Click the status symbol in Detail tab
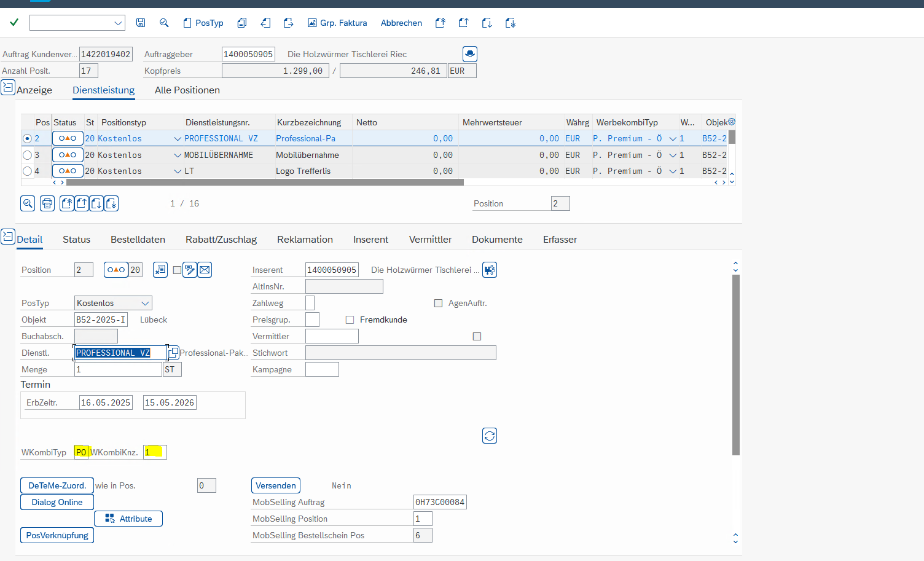The height and width of the screenshot is (561, 924). coord(116,270)
